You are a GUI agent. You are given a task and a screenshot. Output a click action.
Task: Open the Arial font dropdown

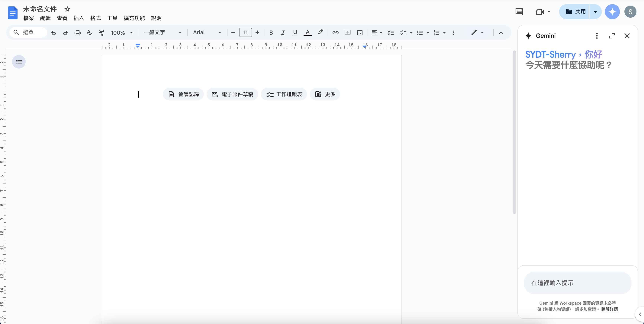(x=207, y=33)
